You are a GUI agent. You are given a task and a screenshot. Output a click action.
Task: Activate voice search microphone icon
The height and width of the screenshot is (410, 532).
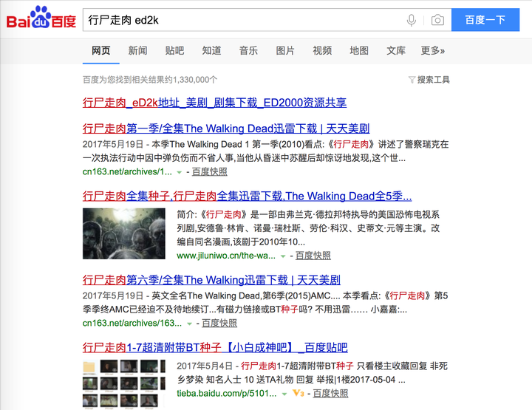(412, 20)
